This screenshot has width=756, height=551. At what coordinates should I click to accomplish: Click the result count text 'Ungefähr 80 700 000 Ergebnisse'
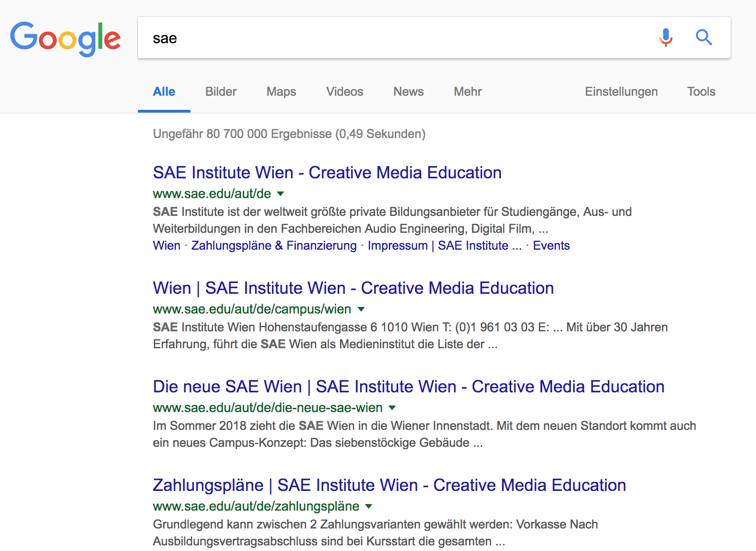click(x=242, y=134)
